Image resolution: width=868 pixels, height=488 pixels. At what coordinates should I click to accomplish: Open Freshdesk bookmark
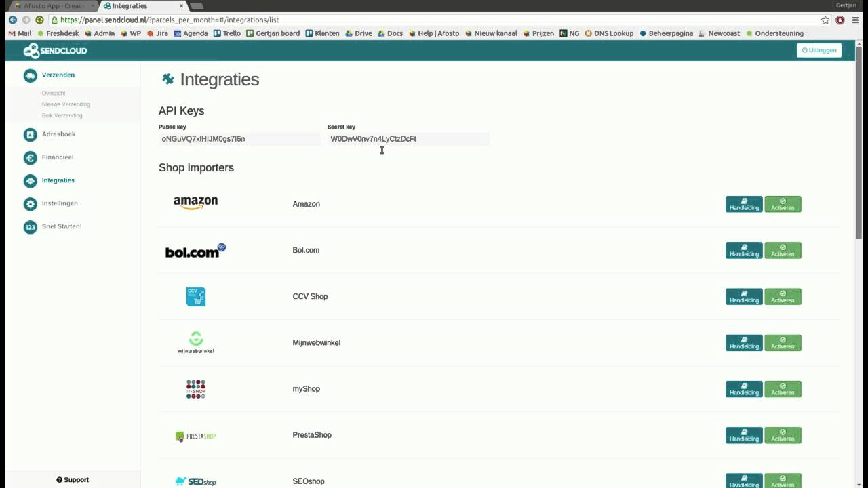(58, 33)
